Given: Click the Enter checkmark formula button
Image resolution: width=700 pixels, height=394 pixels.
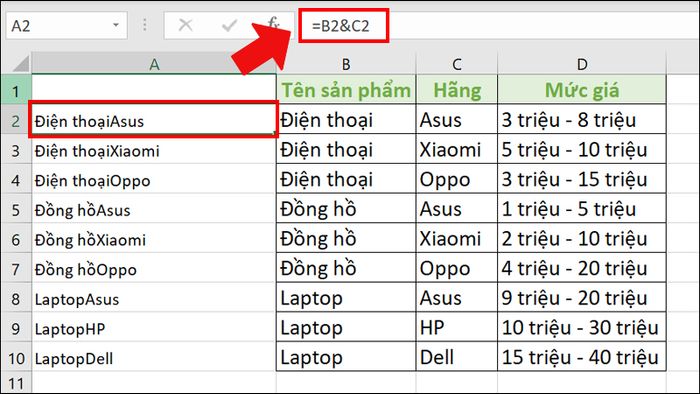Looking at the screenshot, I should [229, 25].
